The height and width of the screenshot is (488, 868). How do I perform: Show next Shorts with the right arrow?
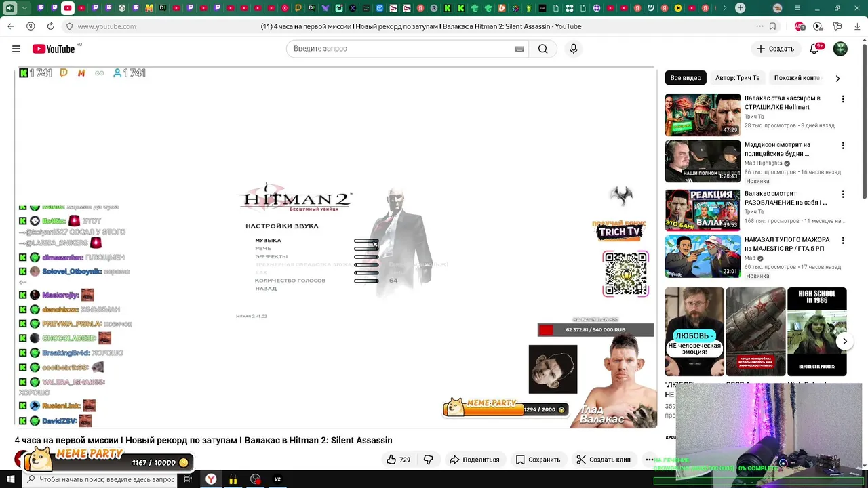844,342
